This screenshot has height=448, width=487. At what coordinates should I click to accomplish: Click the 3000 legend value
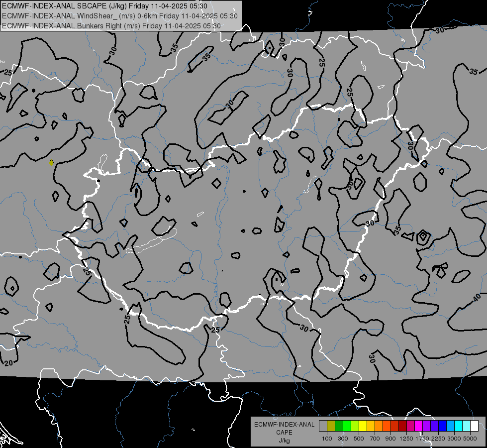pos(454,439)
